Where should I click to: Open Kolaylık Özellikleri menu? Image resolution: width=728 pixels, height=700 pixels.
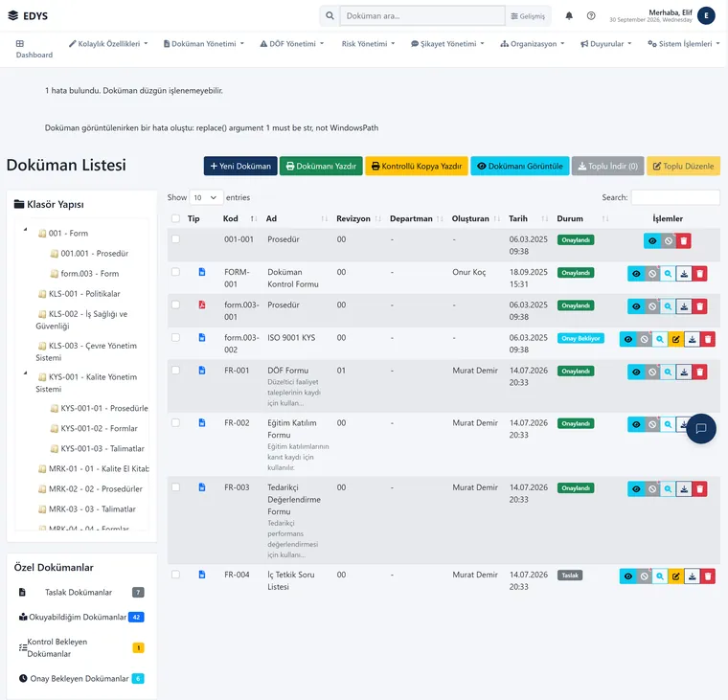coord(108,44)
